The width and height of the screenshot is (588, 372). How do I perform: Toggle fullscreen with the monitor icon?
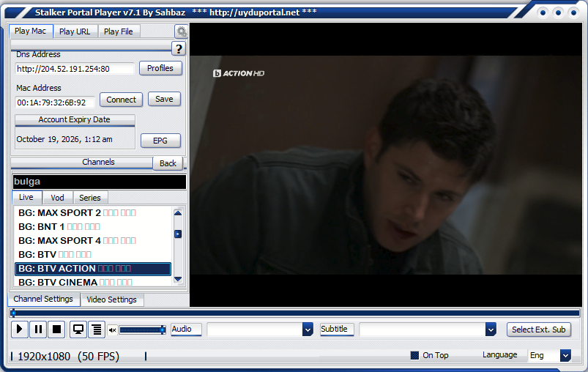pos(78,330)
